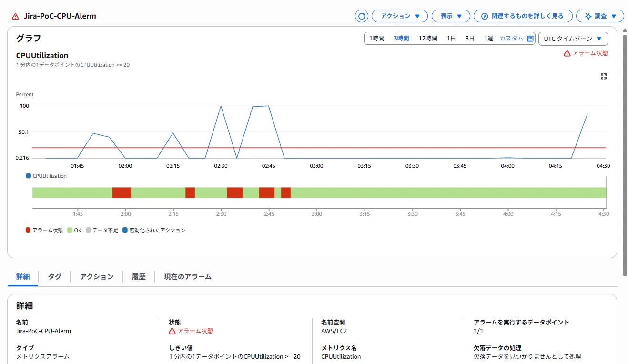Open the custom range calendar icon
Screen dimensions: 628x364
coord(530,39)
